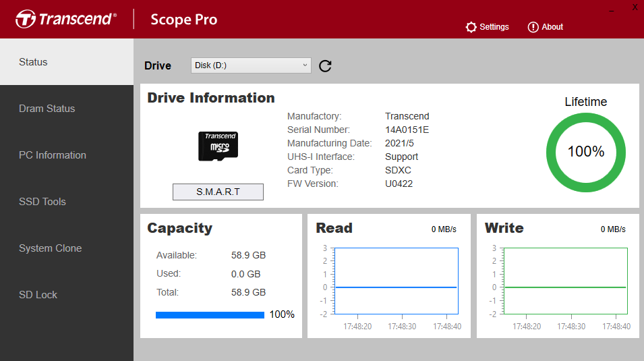Switch to the Status tab
Viewport: 644px width, 361px height.
pos(67,62)
